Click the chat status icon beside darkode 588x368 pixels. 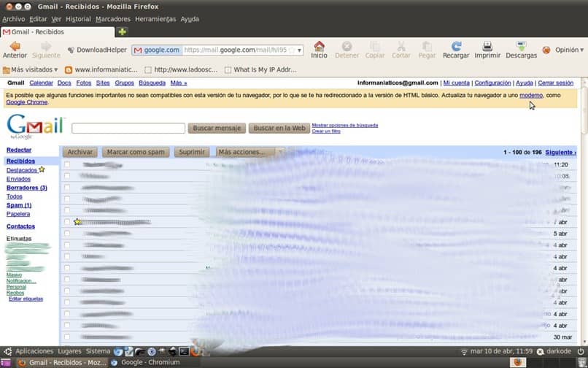pos(541,352)
